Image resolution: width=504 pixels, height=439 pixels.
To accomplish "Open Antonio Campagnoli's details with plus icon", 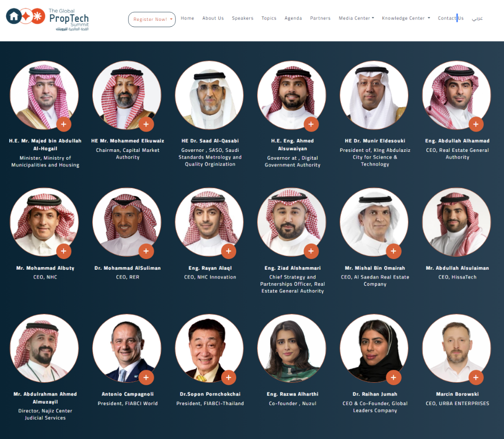I will [146, 377].
